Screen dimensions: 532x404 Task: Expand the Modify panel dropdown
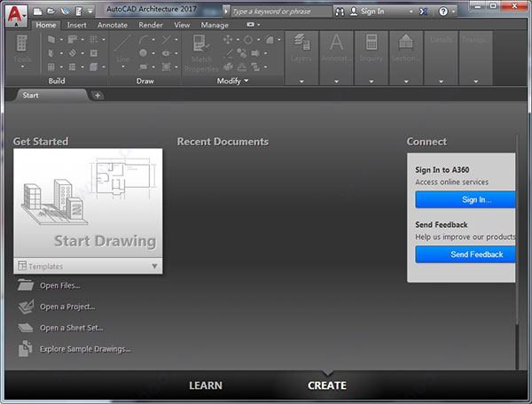[246, 81]
